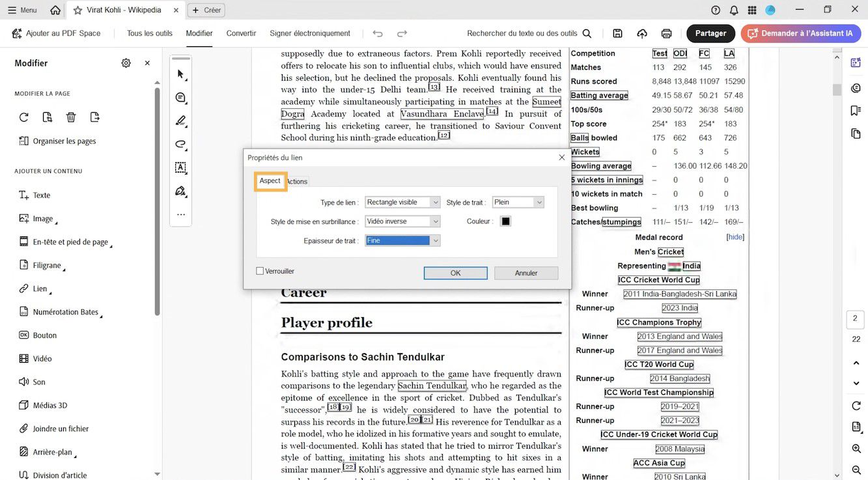The height and width of the screenshot is (480, 868).
Task: Open Ajouter au PDF Space
Action: click(x=56, y=33)
